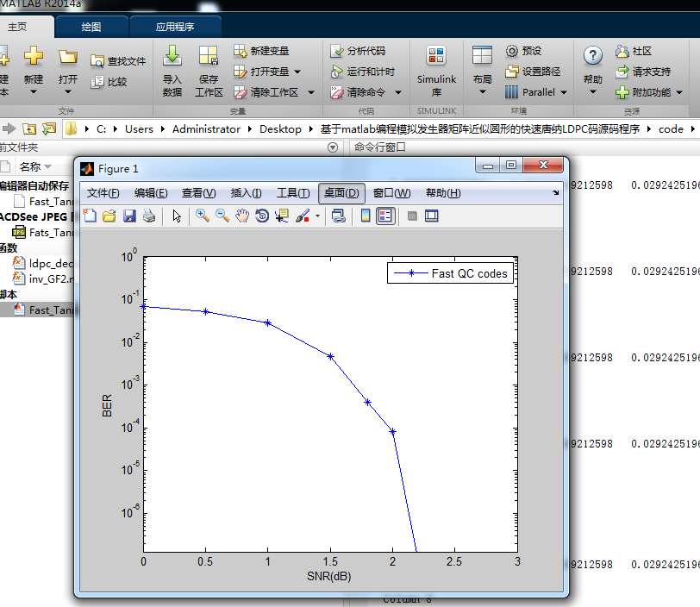The width and height of the screenshot is (700, 607).
Task: Click the code folder in address path
Action: point(671,129)
